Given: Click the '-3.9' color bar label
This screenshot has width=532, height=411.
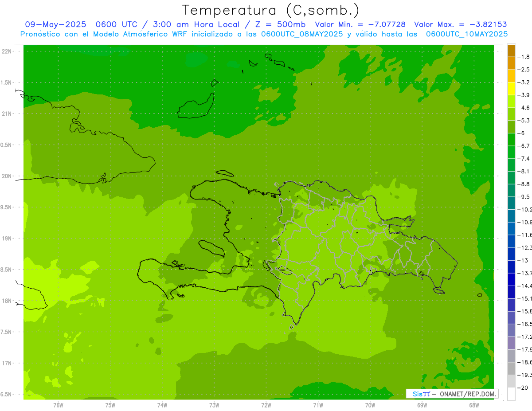Looking at the screenshot, I should tap(524, 95).
